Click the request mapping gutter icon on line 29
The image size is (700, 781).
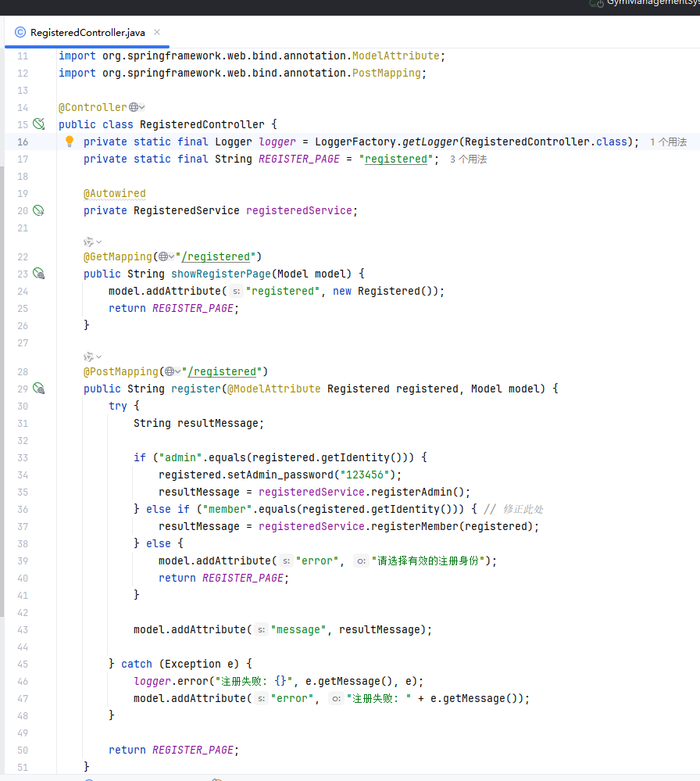(38, 389)
